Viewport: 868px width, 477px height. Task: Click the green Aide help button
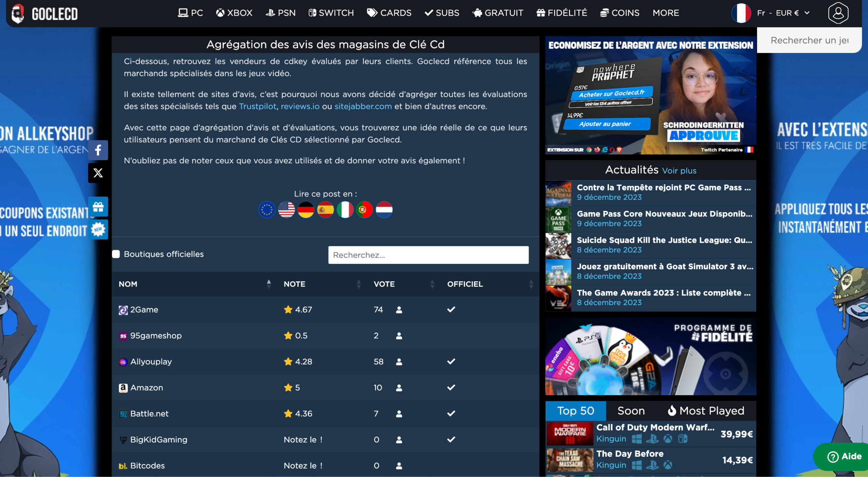844,456
